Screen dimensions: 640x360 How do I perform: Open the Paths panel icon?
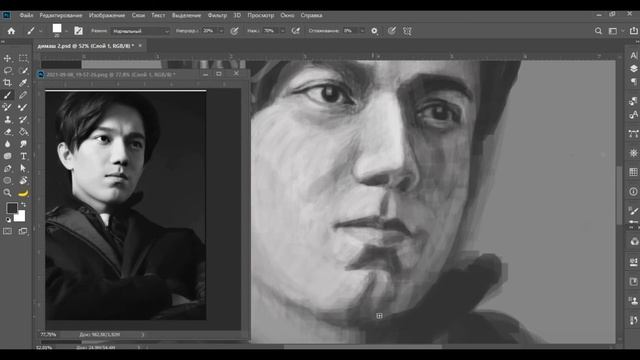[x=633, y=133]
